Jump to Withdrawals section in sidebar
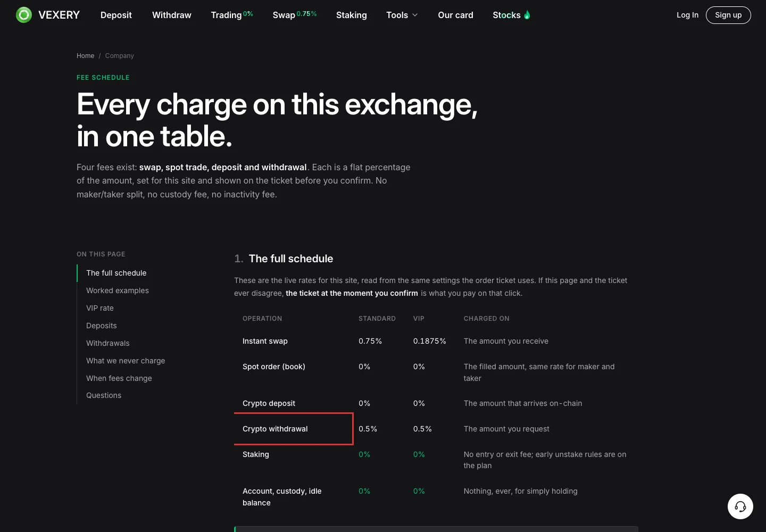Screen dimensions: 766x532 108,343
